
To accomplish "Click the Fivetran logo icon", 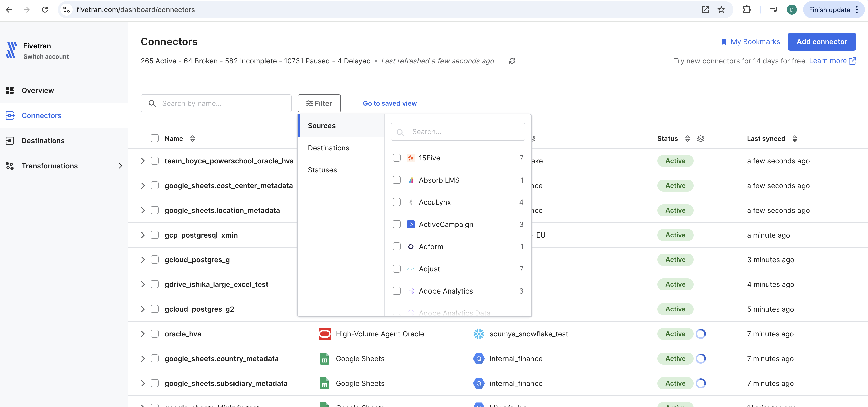I will pyautogui.click(x=11, y=50).
